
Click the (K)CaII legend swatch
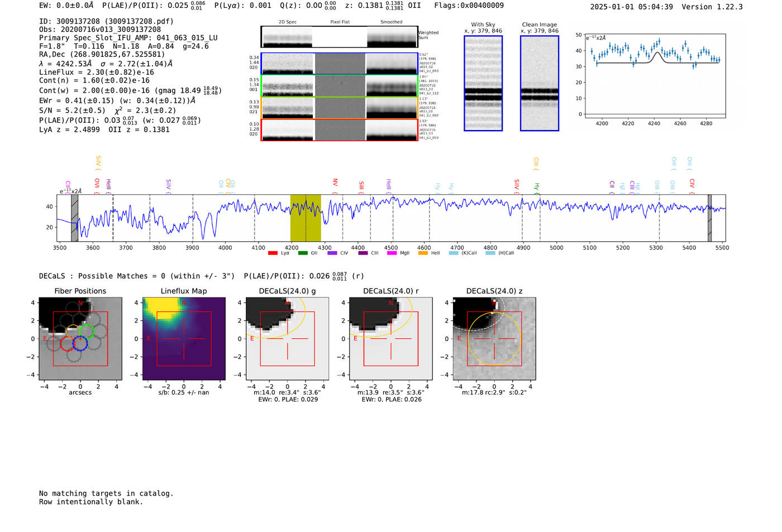coord(454,253)
